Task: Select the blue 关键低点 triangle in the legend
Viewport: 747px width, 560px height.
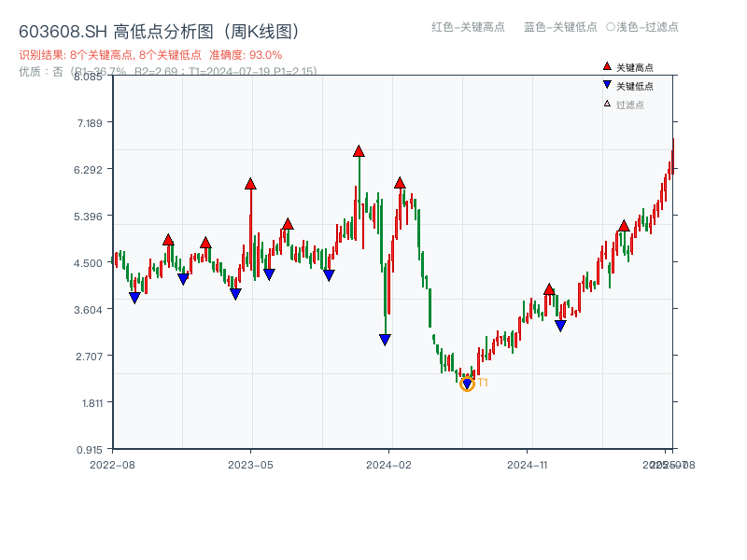Action: coord(607,85)
